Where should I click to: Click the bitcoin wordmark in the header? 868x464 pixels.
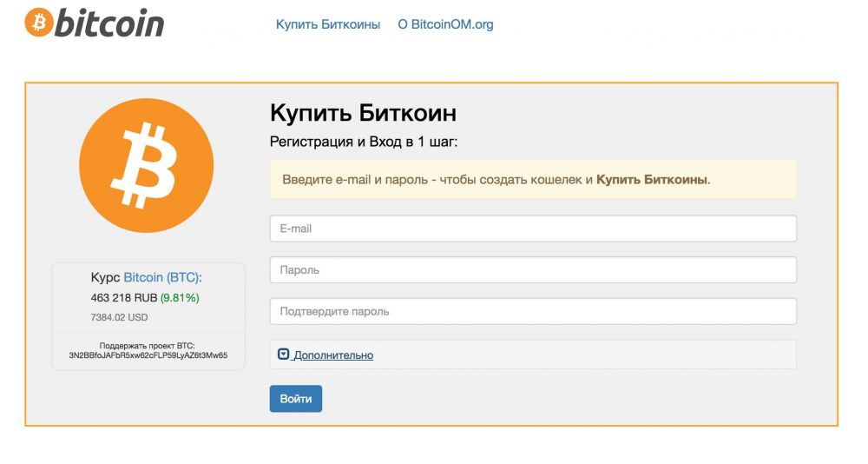pos(108,23)
